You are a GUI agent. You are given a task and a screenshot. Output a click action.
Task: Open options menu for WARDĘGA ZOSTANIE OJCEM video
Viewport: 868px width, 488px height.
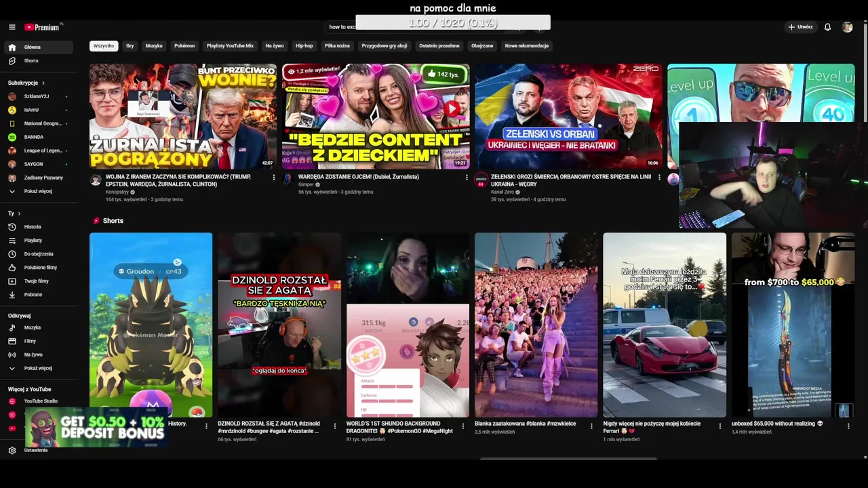click(467, 178)
